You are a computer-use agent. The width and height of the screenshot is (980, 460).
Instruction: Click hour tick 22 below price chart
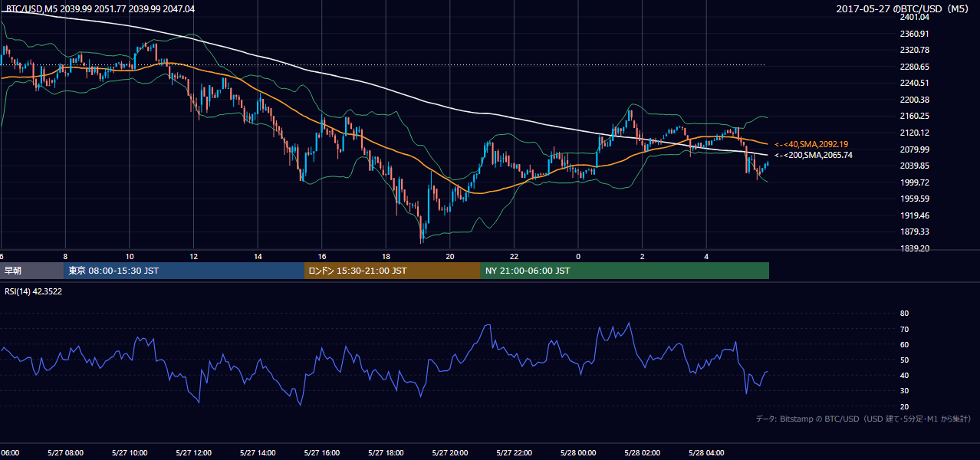coord(514,256)
